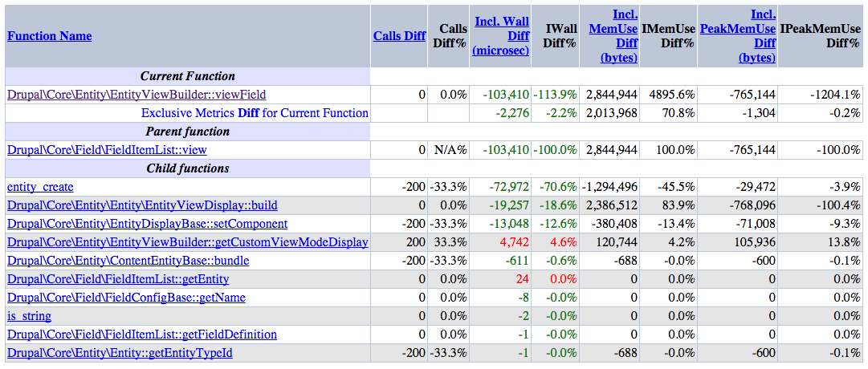Select the -380,408 MemUse value for setComponent
The image size is (868, 369).
pos(615,224)
